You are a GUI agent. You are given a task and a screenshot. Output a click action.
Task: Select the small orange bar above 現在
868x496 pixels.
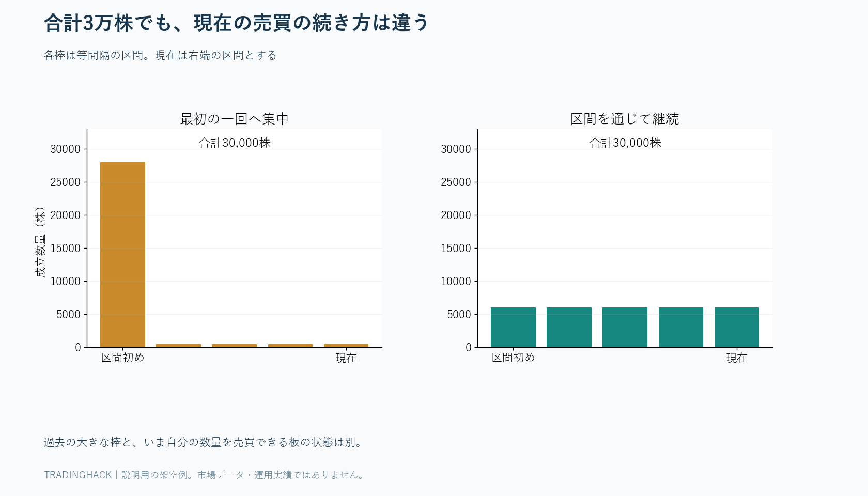tap(346, 345)
